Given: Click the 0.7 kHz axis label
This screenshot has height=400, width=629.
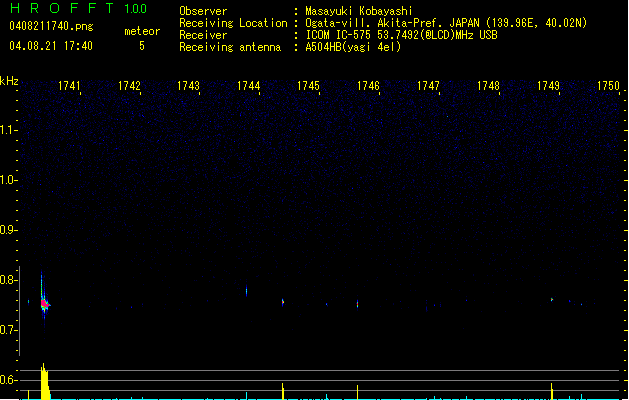Looking at the screenshot, I should point(8,330).
